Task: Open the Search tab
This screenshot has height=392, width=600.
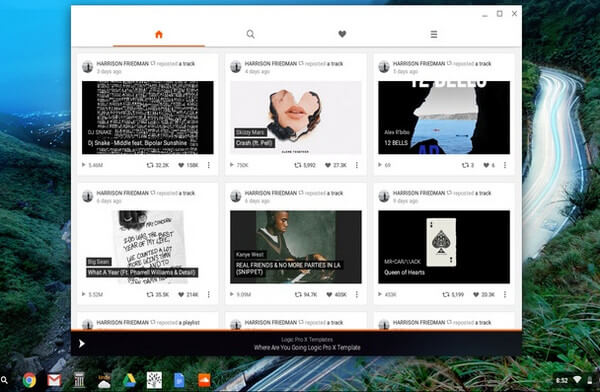Action: point(250,34)
